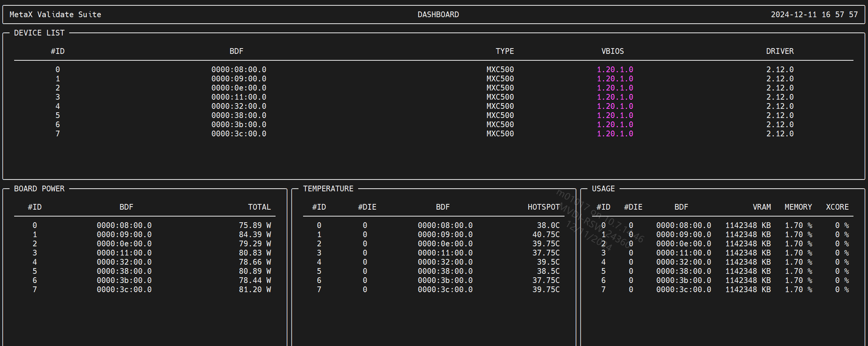Select the 81.20 W power reading

click(255, 289)
